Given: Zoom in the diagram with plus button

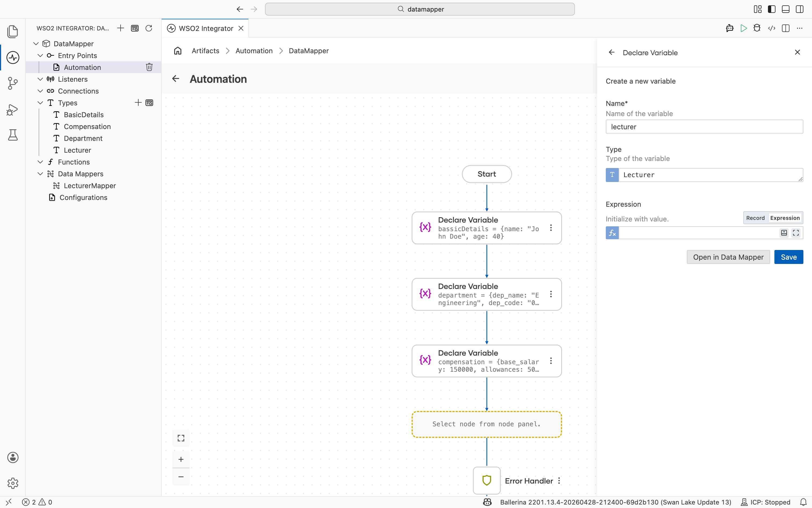Looking at the screenshot, I should [x=181, y=459].
